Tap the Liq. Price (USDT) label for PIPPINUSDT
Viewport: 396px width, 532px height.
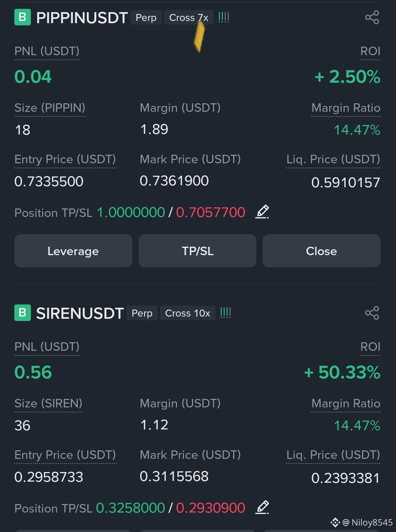click(x=333, y=159)
